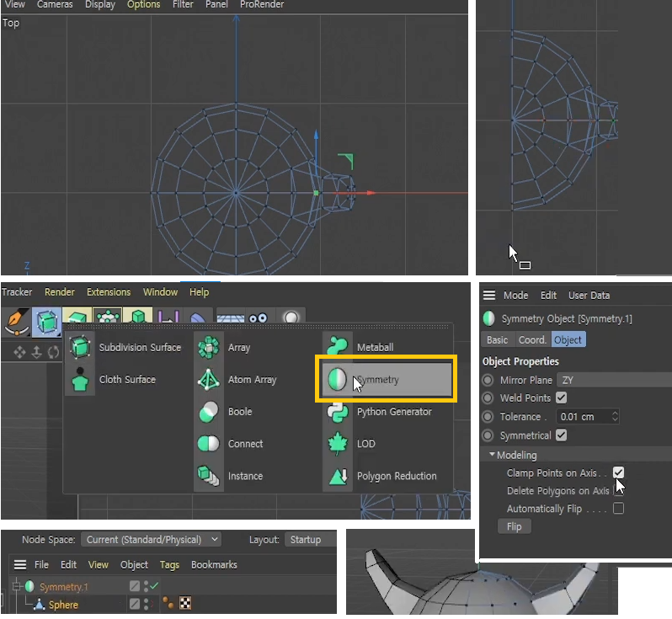Toggle the Symmetry.1 layer box
This screenshot has width=672, height=619.
[134, 585]
